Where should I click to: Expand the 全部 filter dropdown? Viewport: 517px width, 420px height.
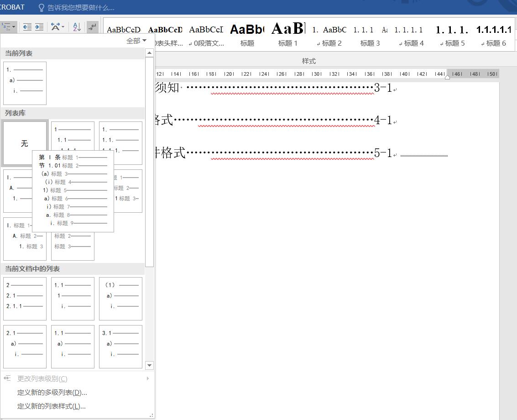pos(136,41)
